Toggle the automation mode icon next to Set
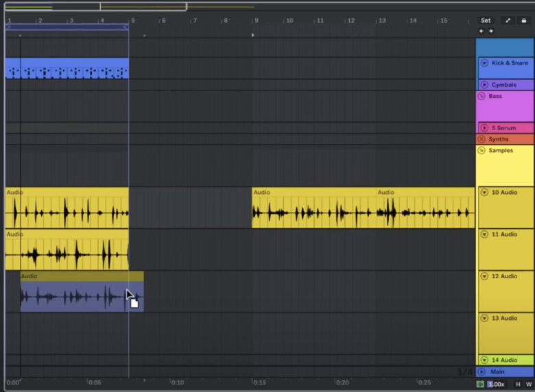535x392 pixels. pos(508,21)
